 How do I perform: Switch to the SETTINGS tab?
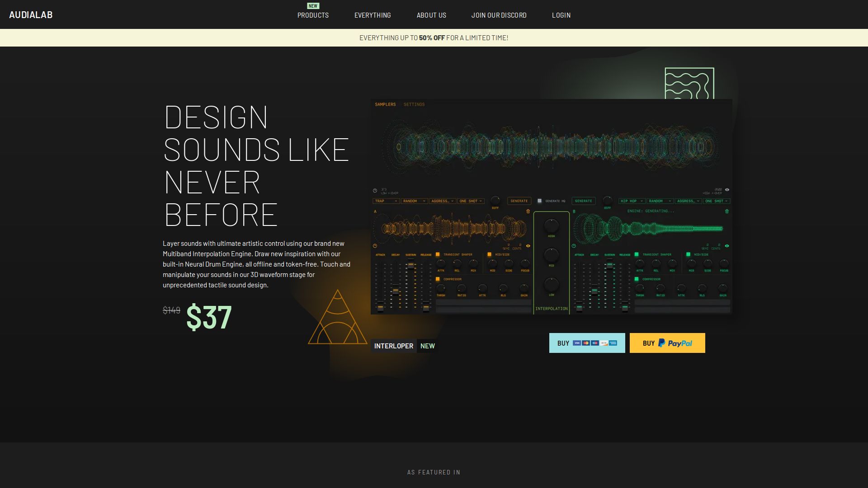[x=414, y=104]
